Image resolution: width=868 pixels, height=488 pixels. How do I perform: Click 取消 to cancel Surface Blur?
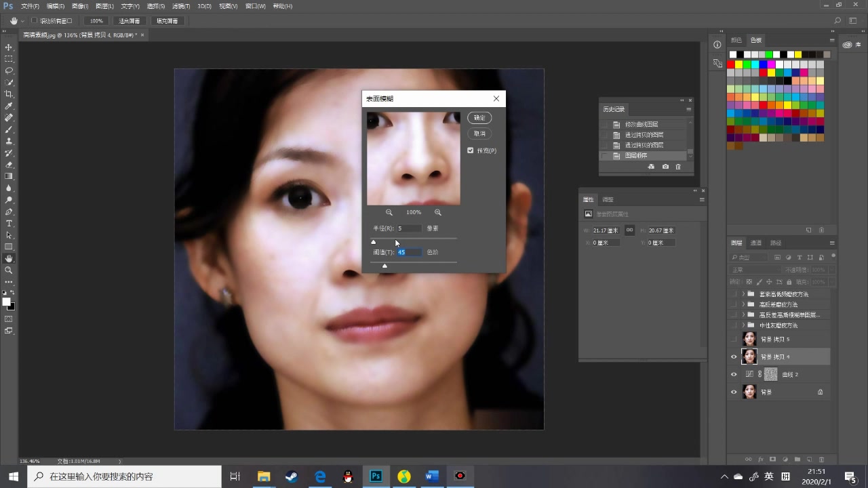tap(479, 134)
